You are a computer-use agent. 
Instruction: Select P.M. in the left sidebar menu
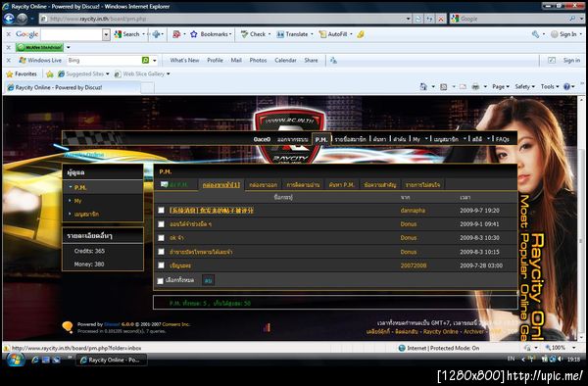tap(80, 187)
